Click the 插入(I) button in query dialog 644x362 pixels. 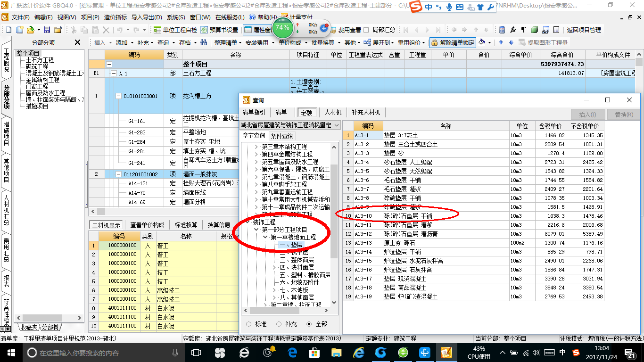tap(587, 115)
